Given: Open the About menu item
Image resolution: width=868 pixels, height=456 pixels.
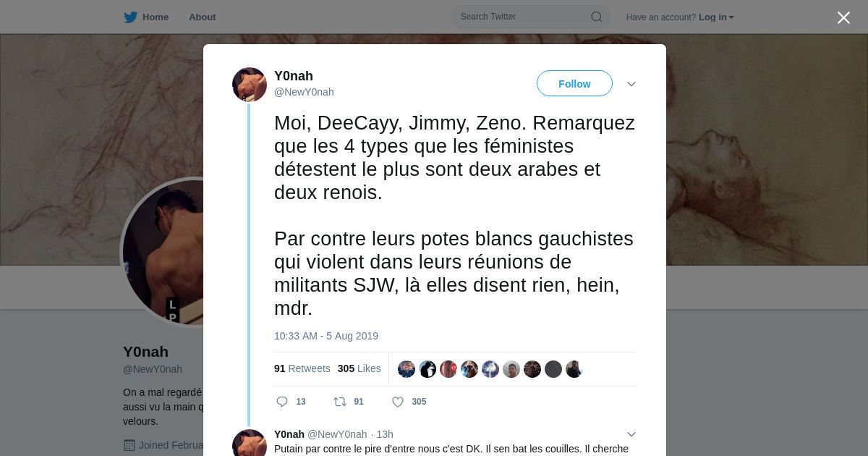Looking at the screenshot, I should click(203, 17).
